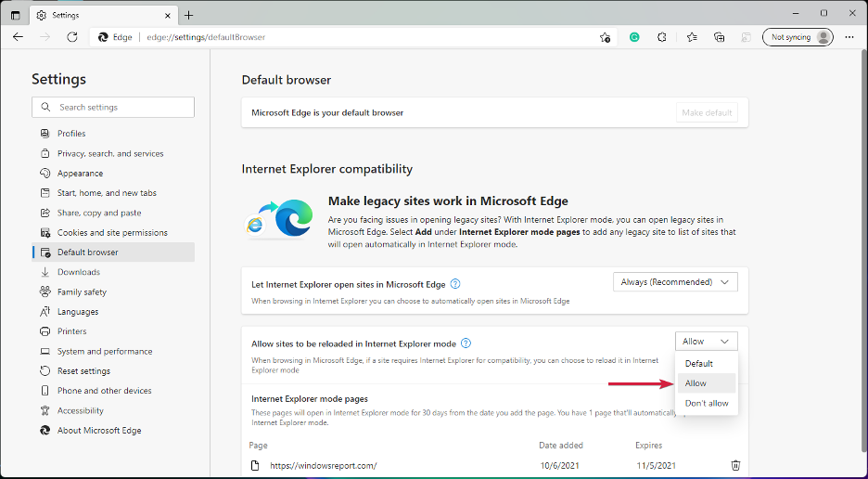Select Default browser in sidebar

coord(113,252)
